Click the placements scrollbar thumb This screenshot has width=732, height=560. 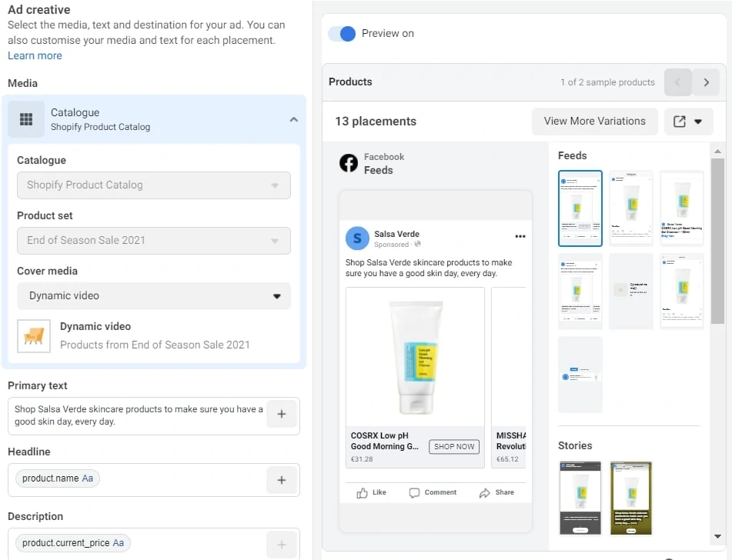point(717,241)
